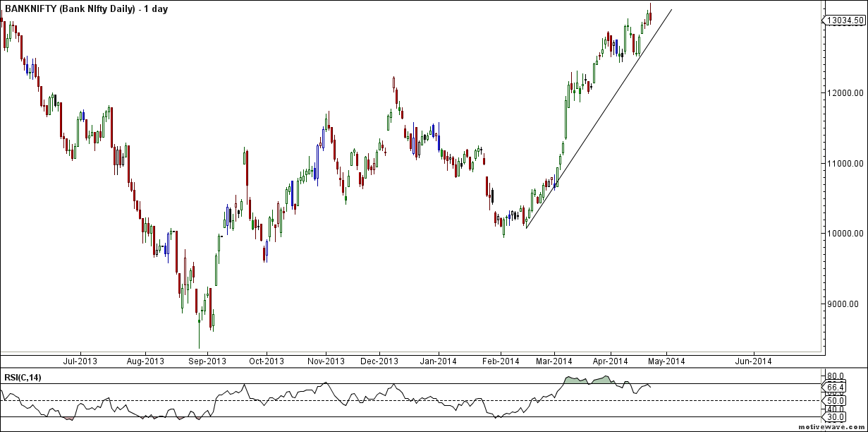Click the 12000.00 price axis label

pos(845,92)
